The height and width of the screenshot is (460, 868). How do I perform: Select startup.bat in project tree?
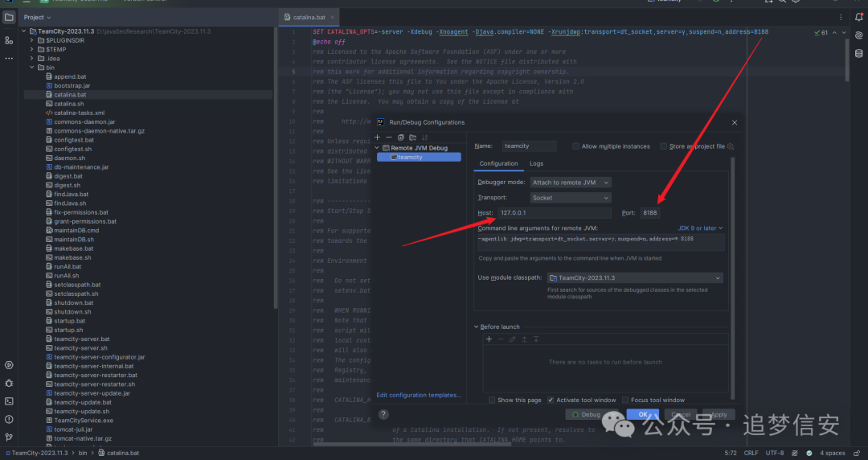click(x=70, y=321)
